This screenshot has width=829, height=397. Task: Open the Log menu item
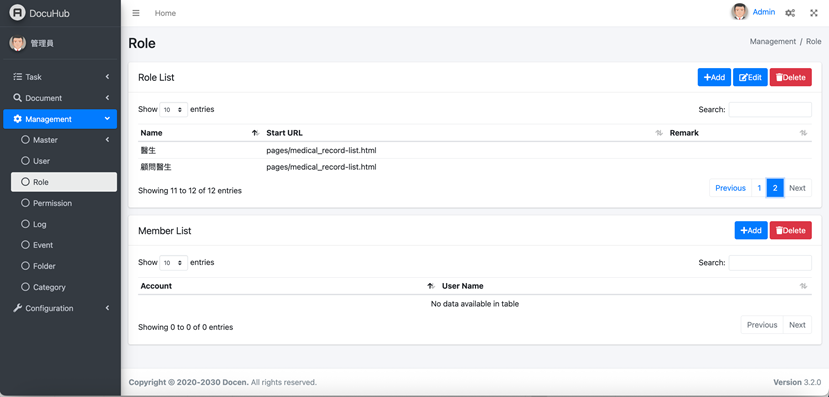coord(64,224)
